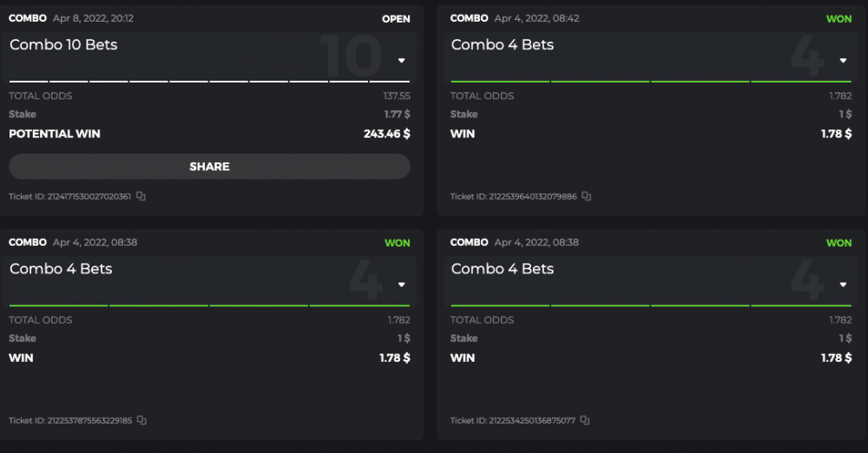Screen dimensions: 868x453
Task: Expand dropdown arrow on ticket 875077 combo card
Action: [x=843, y=285]
